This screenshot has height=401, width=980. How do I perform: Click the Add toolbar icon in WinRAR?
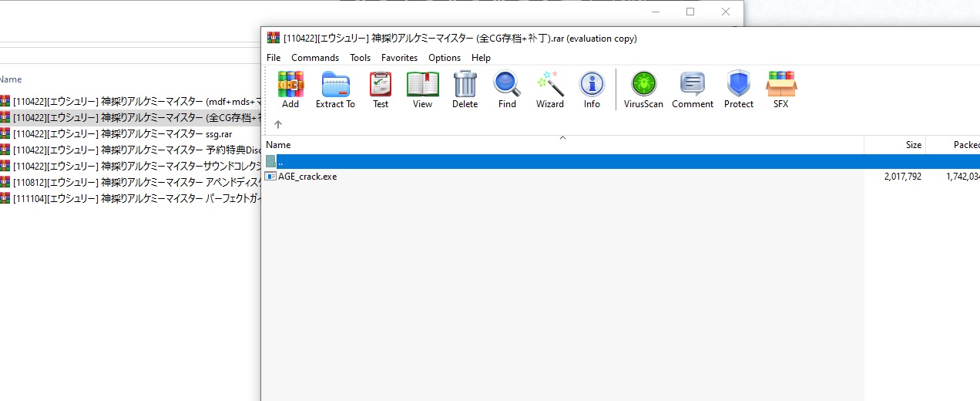point(290,89)
